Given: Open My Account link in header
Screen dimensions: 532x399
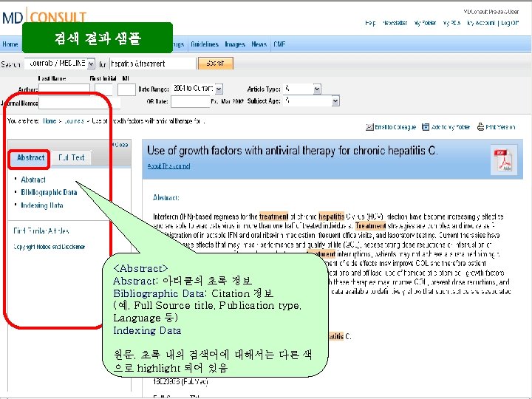Looking at the screenshot, I should click(x=481, y=23).
